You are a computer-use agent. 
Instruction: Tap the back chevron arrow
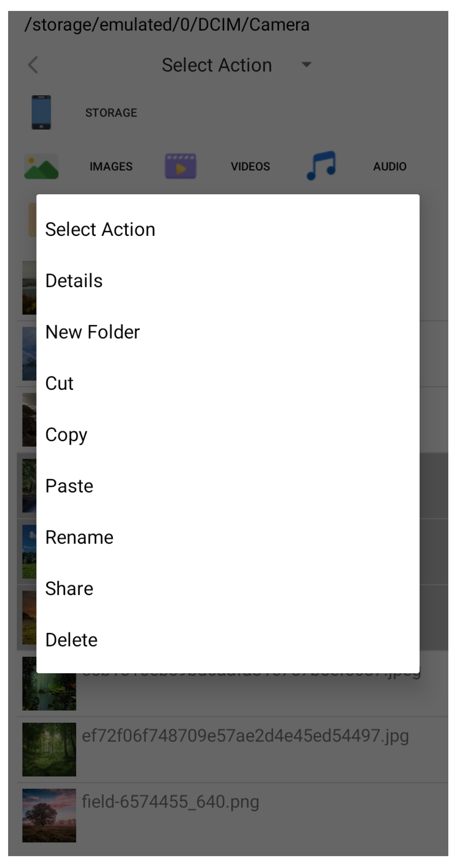click(33, 65)
